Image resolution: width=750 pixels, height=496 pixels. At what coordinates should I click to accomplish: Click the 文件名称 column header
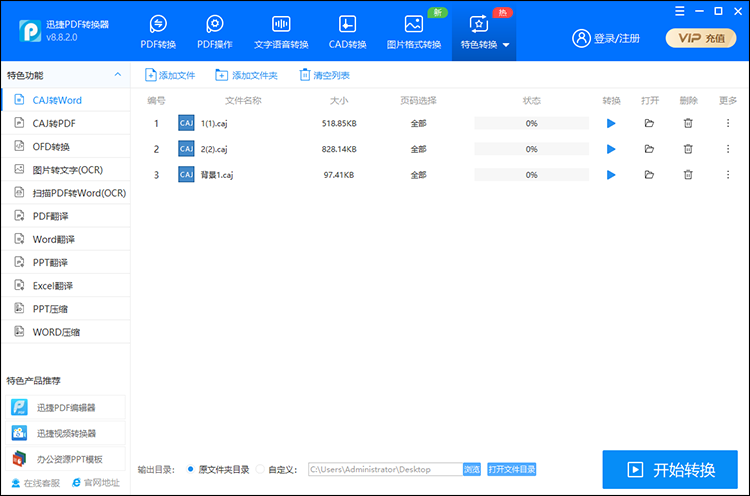pos(243,100)
